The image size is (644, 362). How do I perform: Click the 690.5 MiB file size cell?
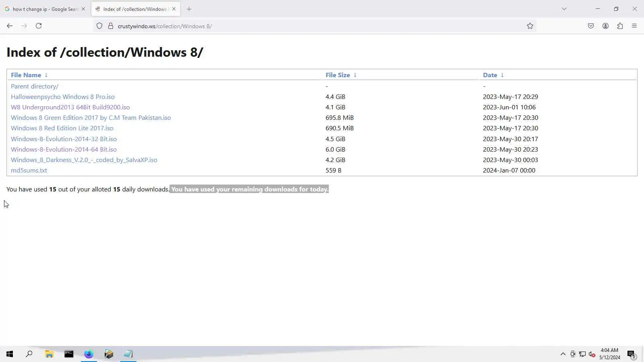pyautogui.click(x=340, y=128)
